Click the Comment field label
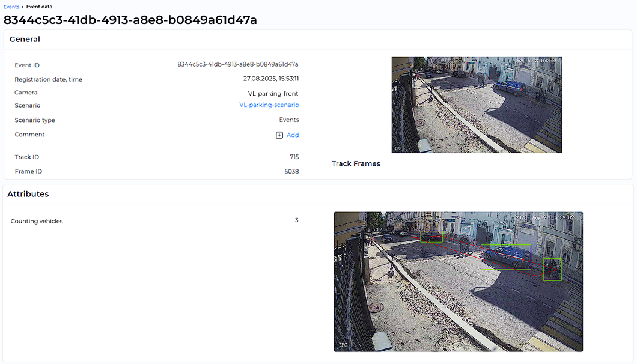Screen dimensions: 637x364 click(29, 135)
